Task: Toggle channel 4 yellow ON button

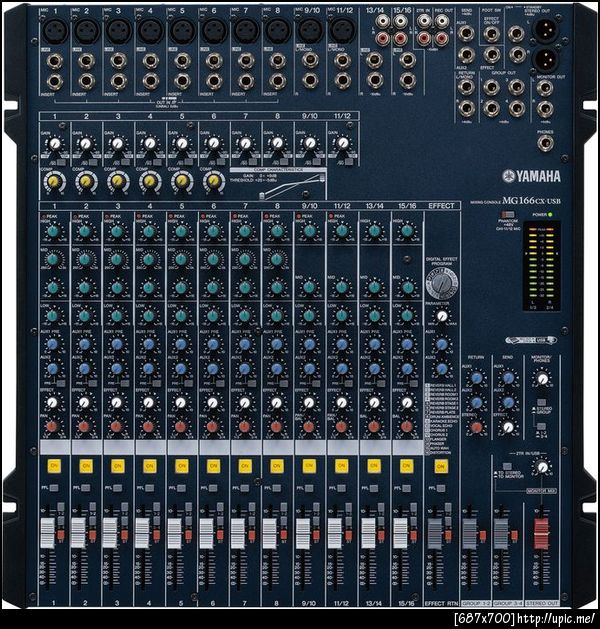Action: point(150,466)
